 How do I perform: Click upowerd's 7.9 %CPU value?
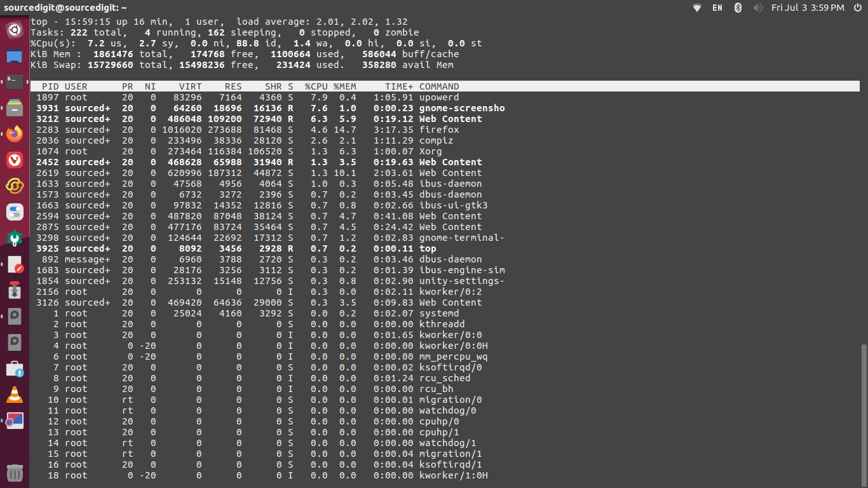tap(318, 97)
